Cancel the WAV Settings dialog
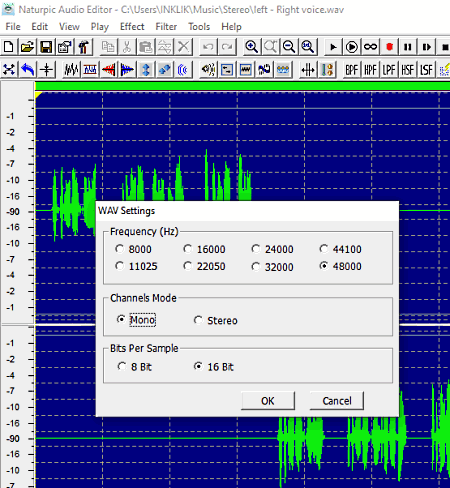 [337, 401]
